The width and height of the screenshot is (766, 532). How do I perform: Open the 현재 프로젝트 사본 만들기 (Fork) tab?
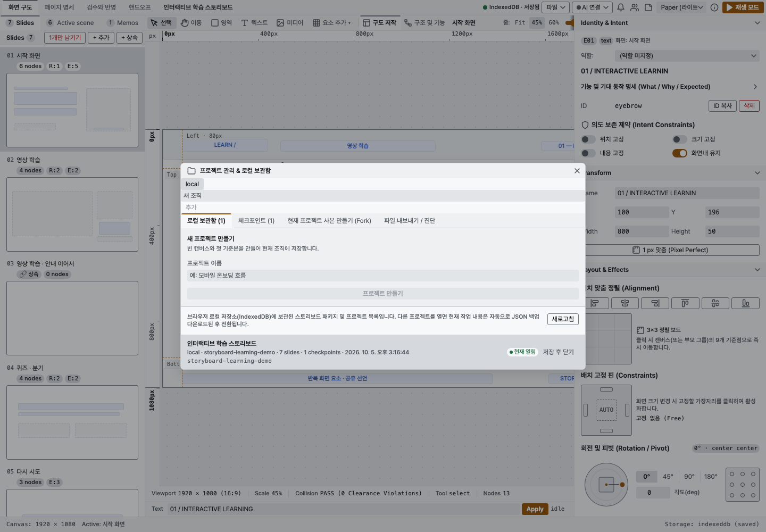click(329, 221)
